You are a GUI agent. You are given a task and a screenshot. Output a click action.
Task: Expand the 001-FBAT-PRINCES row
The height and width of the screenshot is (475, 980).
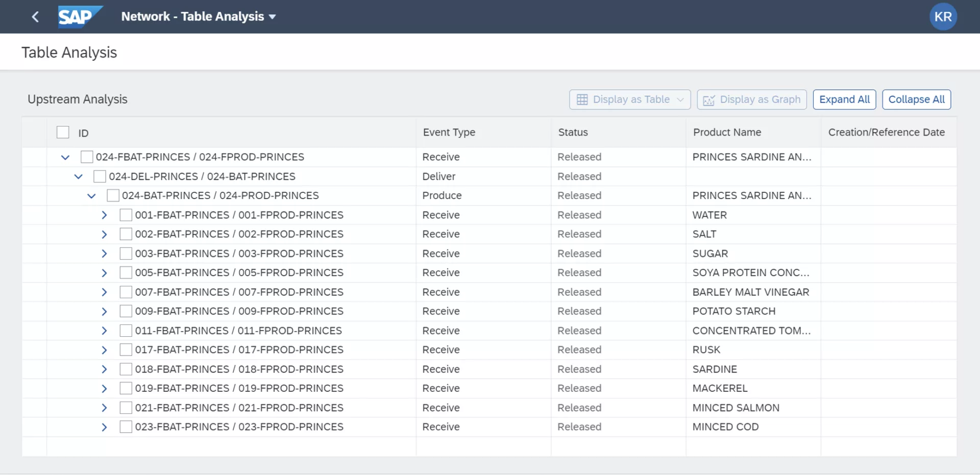(x=104, y=215)
